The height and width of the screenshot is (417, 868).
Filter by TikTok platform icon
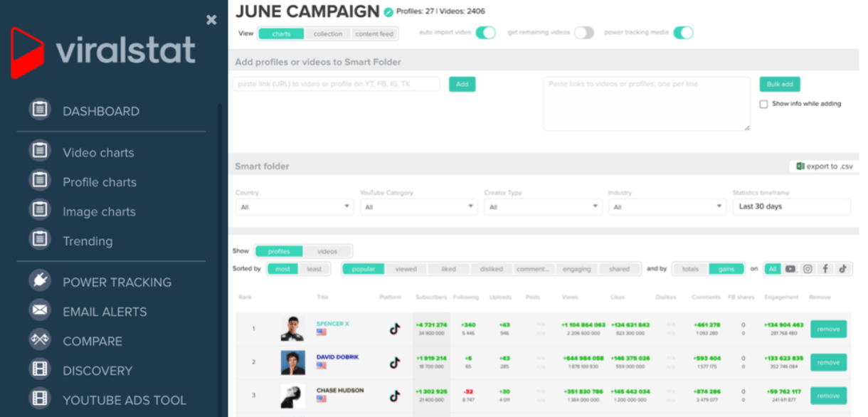pyautogui.click(x=843, y=269)
